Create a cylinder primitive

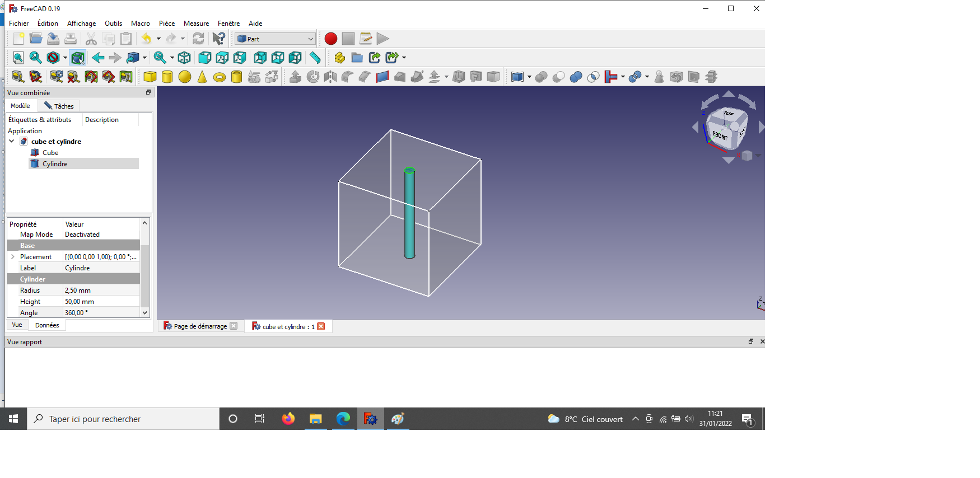point(167,77)
